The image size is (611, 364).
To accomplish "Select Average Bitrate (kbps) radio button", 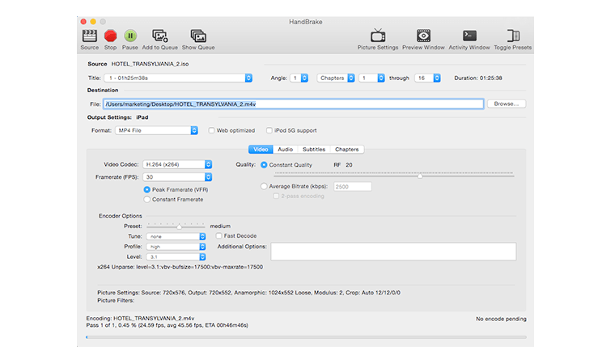I will click(x=264, y=187).
